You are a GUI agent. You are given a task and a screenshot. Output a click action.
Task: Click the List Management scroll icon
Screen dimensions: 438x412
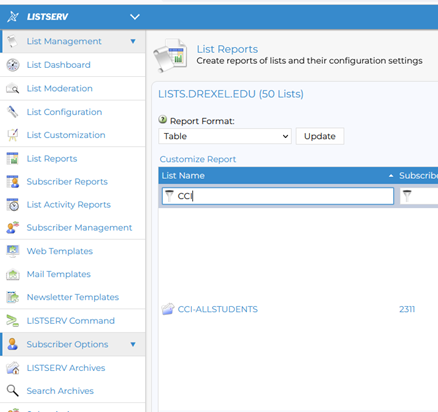tap(13, 41)
